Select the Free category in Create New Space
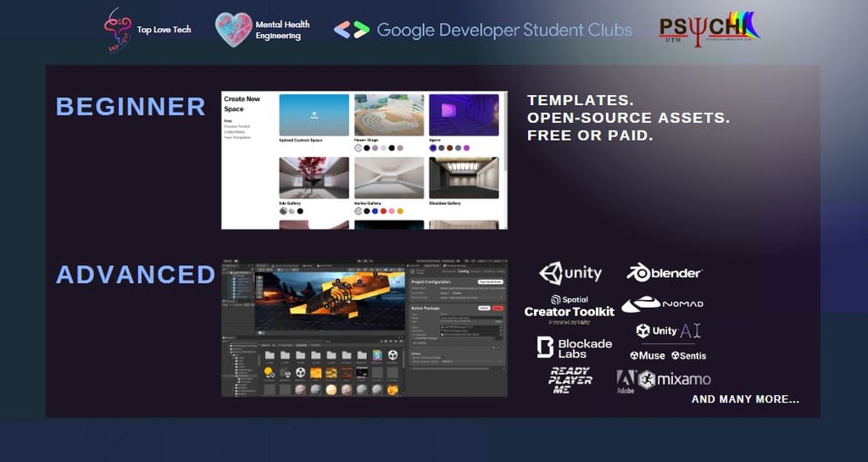Screen dimensions: 868x462 227,120
